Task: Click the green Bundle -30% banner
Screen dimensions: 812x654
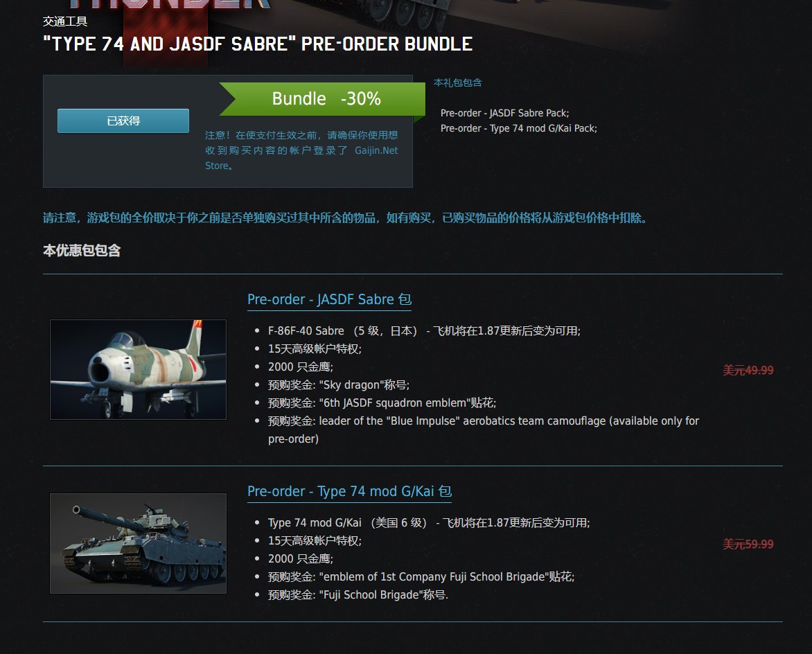Action: click(x=322, y=99)
